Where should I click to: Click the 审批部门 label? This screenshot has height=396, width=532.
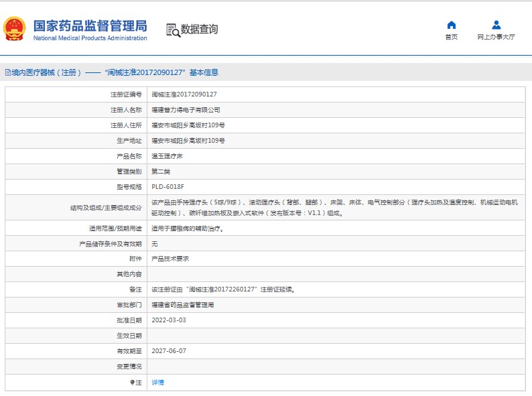click(129, 305)
